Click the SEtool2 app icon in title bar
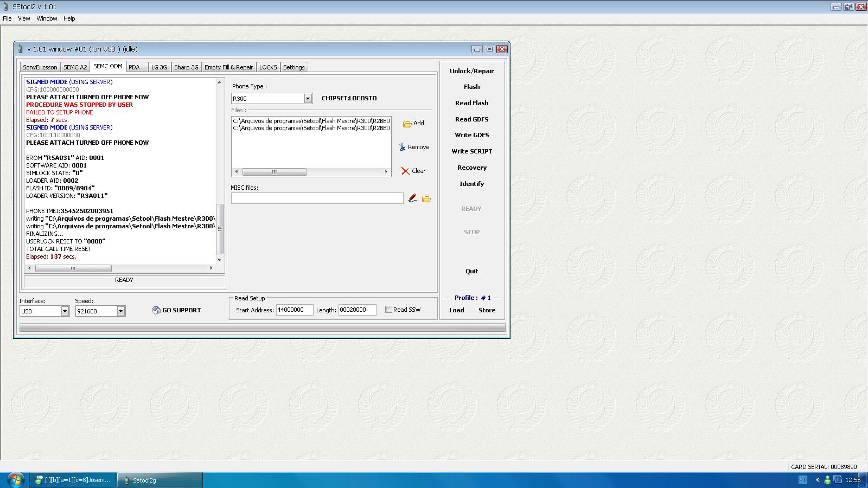 tap(5, 7)
